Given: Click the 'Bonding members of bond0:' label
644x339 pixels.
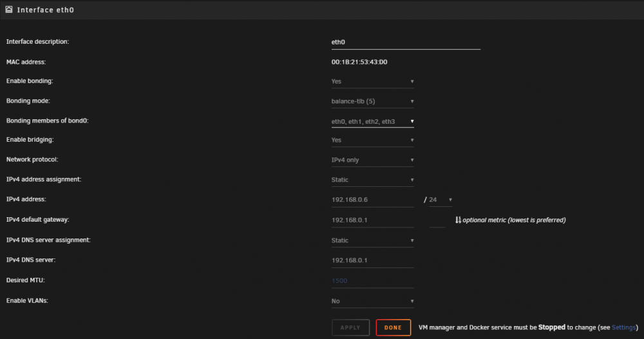Looking at the screenshot, I should tap(47, 121).
